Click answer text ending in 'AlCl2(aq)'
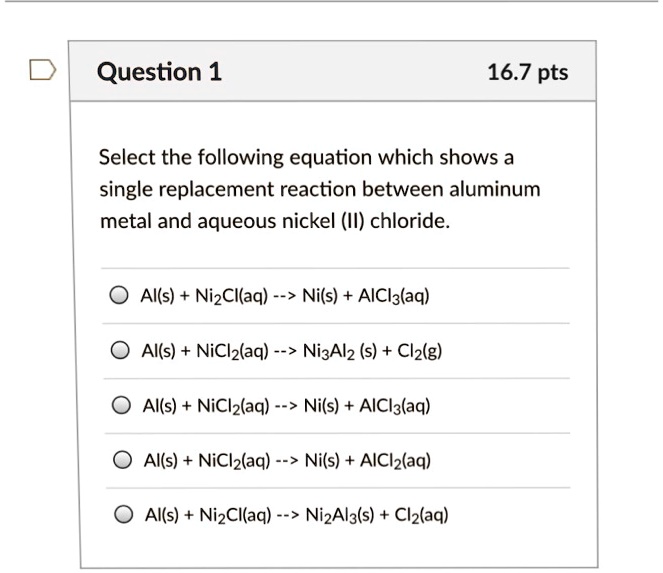 pos(286,461)
